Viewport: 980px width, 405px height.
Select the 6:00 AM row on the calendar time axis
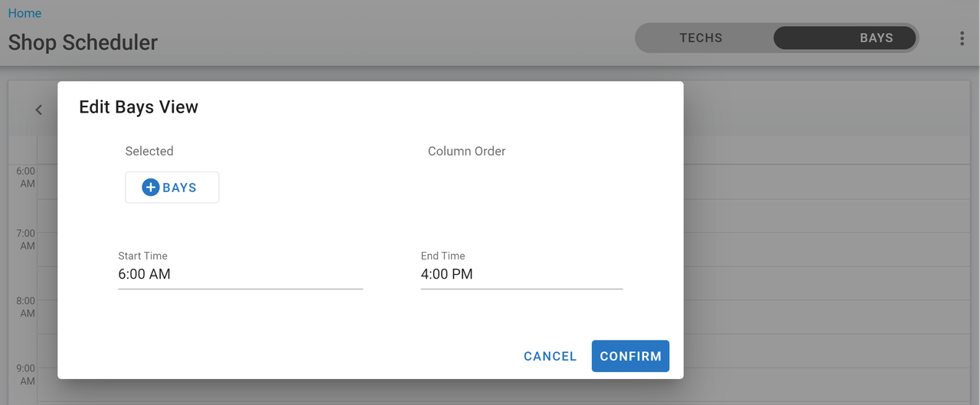tap(26, 178)
